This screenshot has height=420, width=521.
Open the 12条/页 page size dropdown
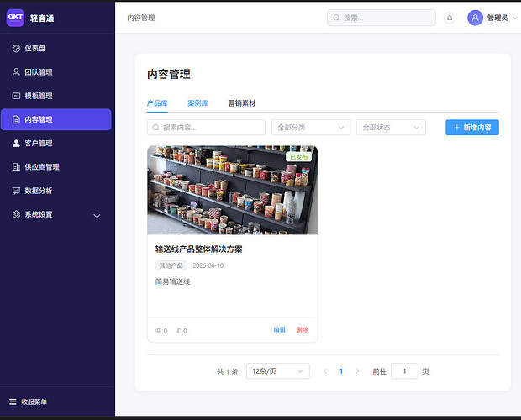[278, 371]
